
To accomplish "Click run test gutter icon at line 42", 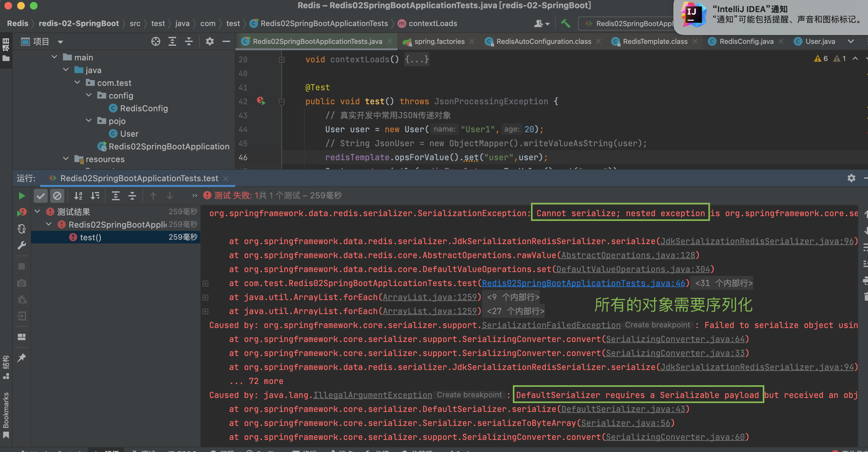I will pyautogui.click(x=261, y=101).
